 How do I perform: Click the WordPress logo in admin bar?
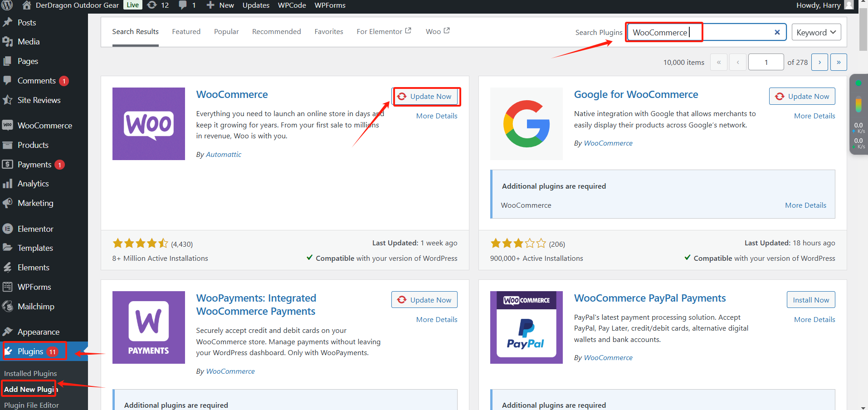[8, 5]
